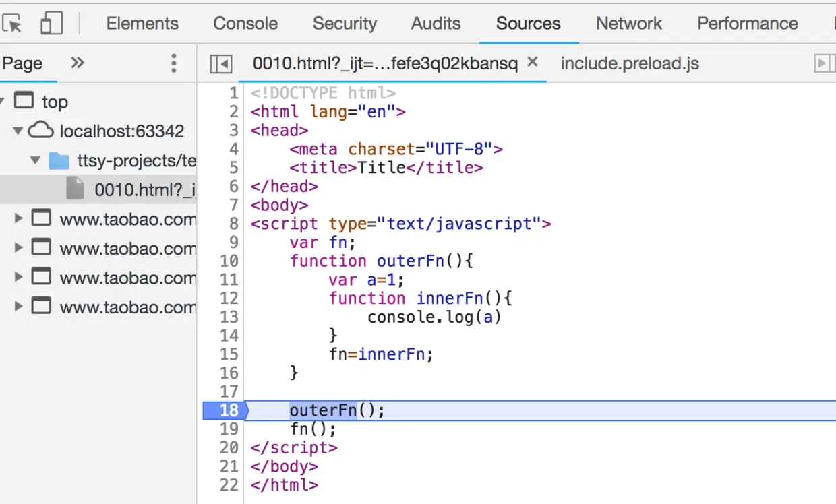Click the 0010.html document icon
This screenshot has height=504, width=836.
tap(76, 189)
